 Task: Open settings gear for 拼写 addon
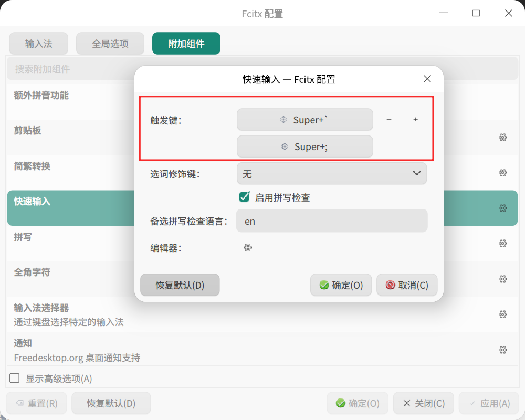coord(502,244)
